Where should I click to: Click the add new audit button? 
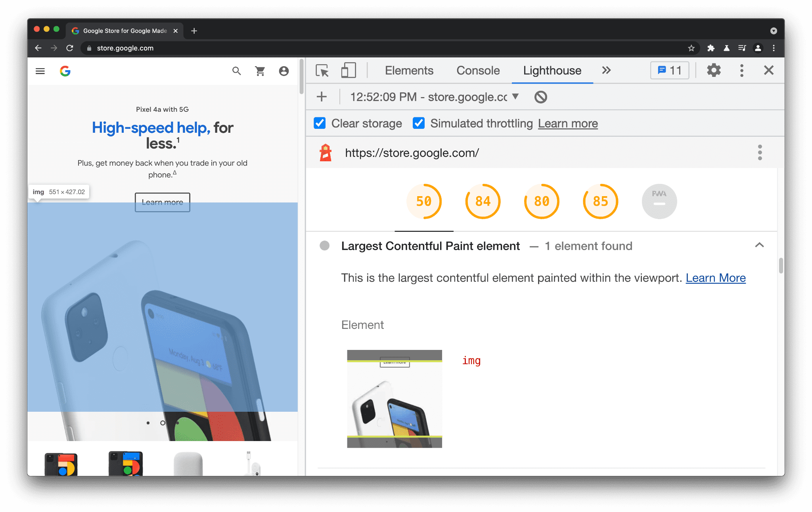coord(323,97)
